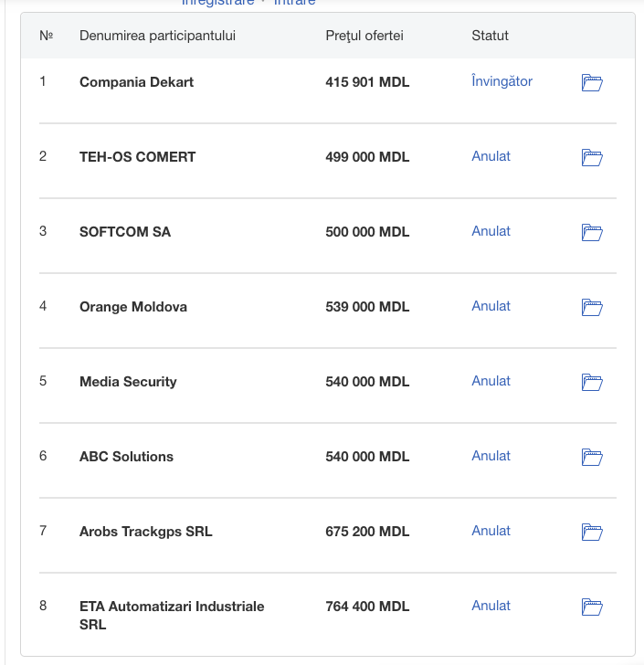Click Anulat status for ETA Automatizari
This screenshot has height=665, width=644.
491,606
